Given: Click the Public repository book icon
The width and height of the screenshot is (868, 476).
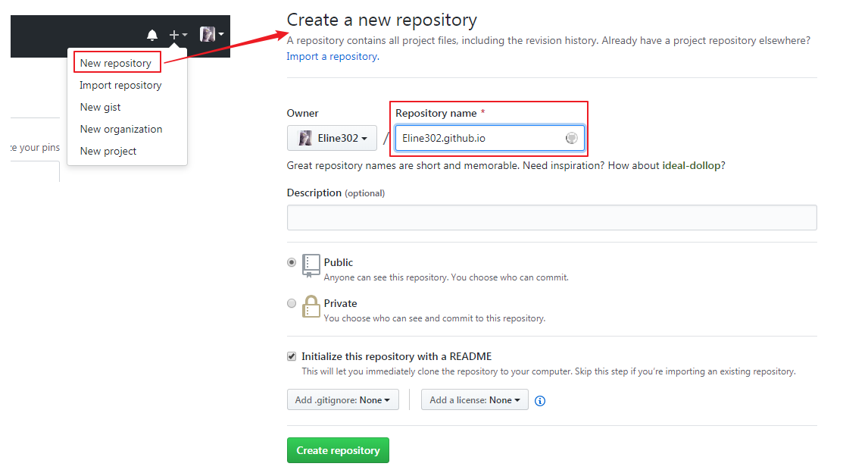Looking at the screenshot, I should tap(311, 266).
